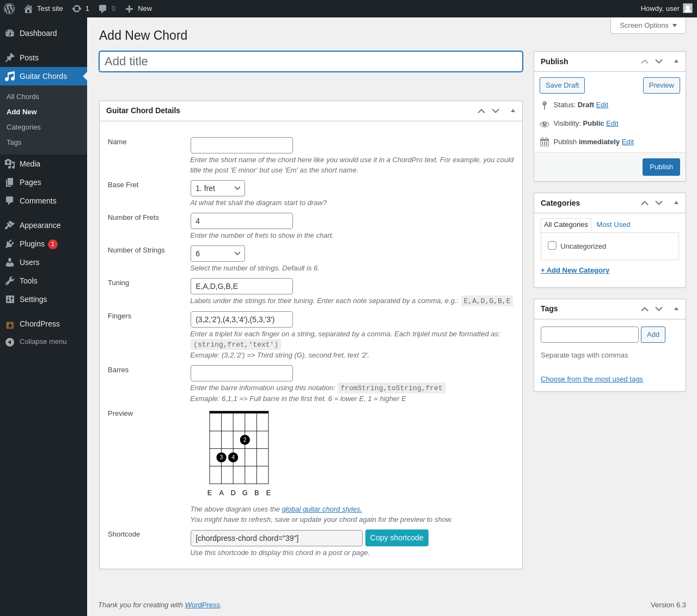
Task: Open Media library menu
Action: tap(44, 164)
